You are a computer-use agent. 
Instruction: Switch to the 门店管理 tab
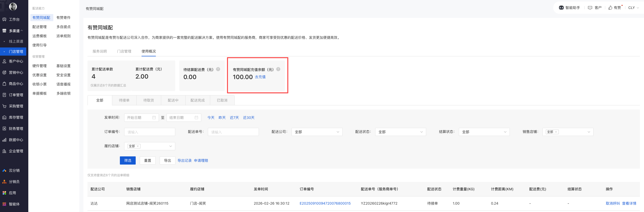(124, 51)
